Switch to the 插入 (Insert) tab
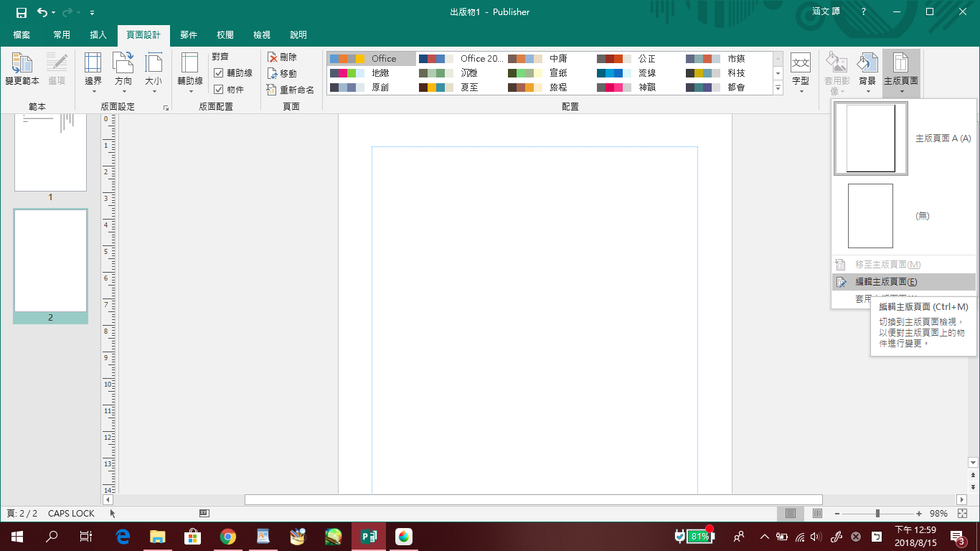This screenshot has height=551, width=980. coord(98,35)
